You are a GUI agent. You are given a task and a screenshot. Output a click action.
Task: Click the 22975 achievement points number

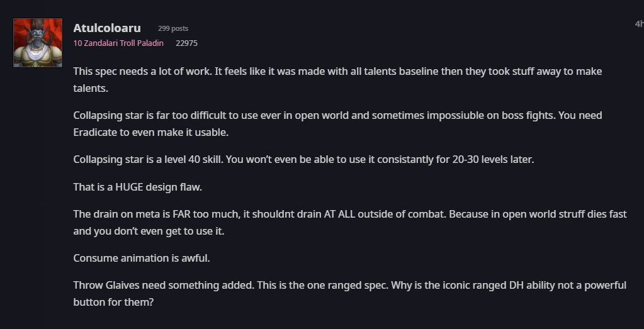pos(186,43)
